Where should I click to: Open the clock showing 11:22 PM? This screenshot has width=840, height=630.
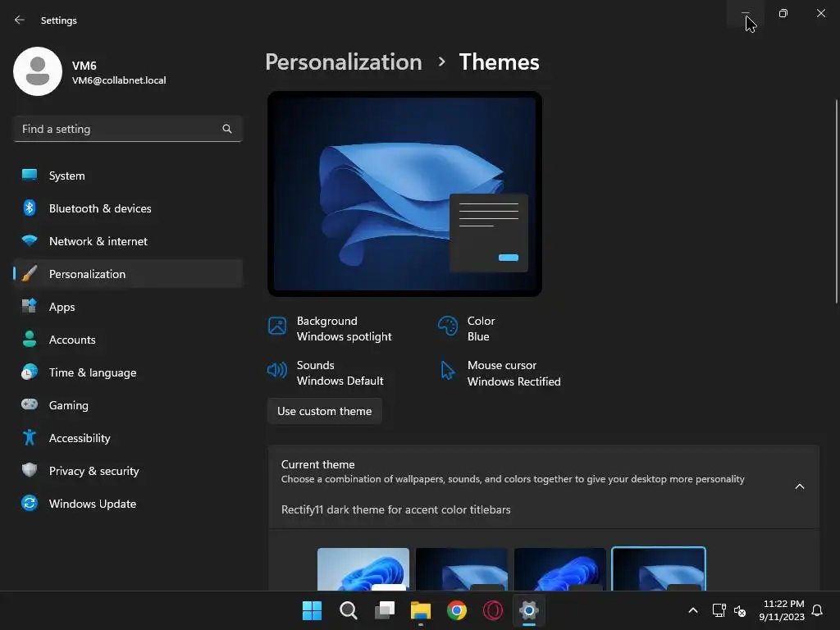click(x=782, y=610)
